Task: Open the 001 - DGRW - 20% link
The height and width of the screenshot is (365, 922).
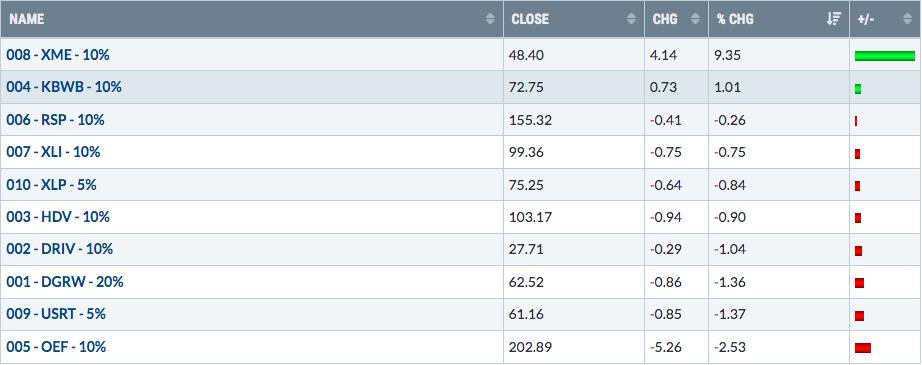Action: coord(65,282)
